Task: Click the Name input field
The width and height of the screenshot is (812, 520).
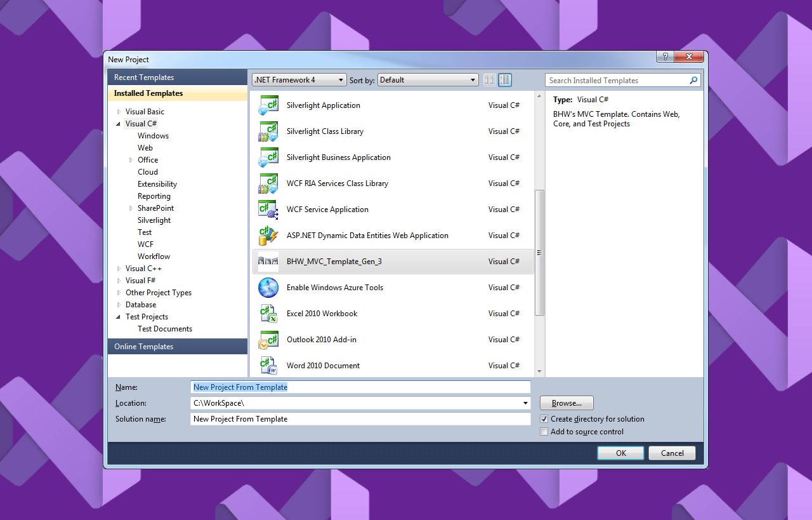Action: coord(360,387)
